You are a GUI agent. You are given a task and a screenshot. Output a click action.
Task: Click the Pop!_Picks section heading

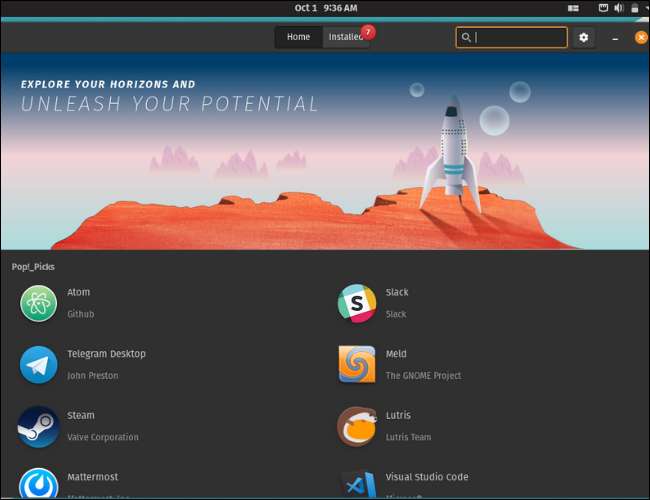[x=33, y=267]
